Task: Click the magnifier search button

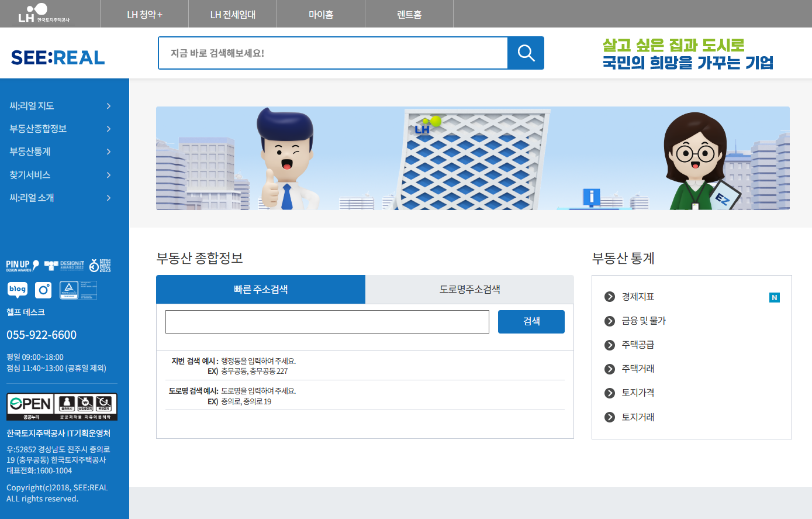Action: 526,53
